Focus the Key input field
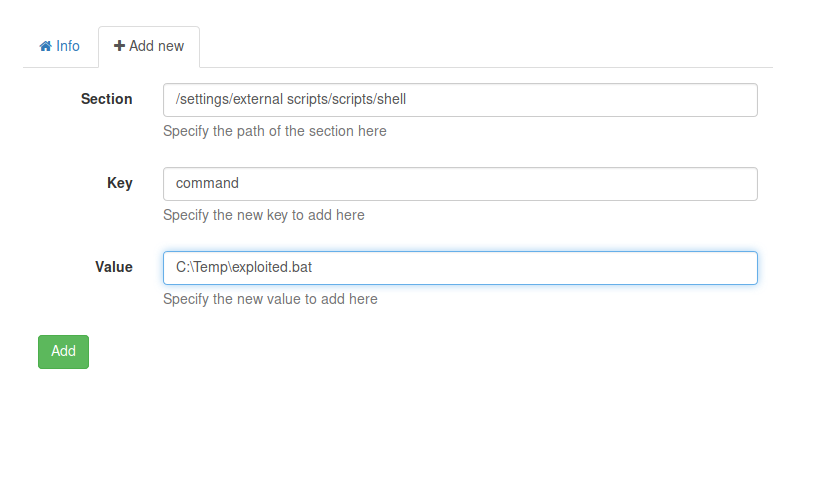Screen dimensions: 816x478 click(460, 184)
